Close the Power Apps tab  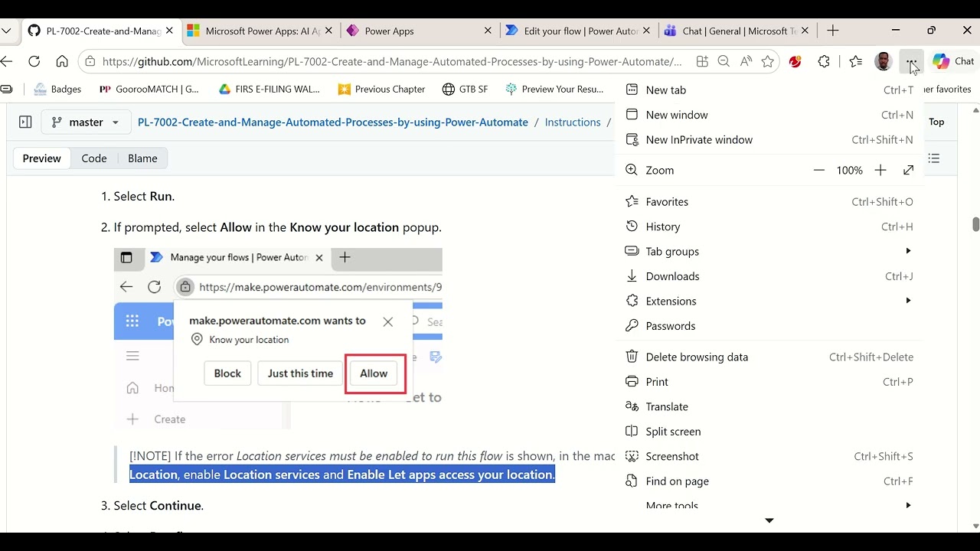coord(488,31)
